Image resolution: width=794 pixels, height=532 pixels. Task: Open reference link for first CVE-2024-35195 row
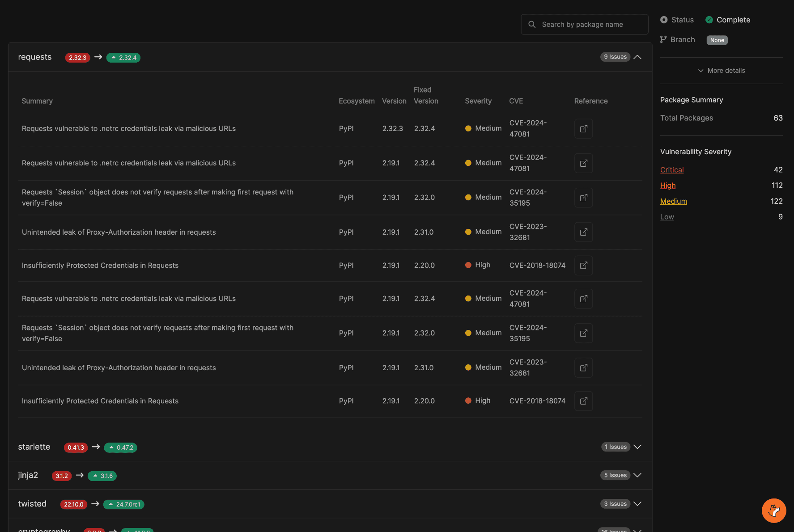pos(583,198)
